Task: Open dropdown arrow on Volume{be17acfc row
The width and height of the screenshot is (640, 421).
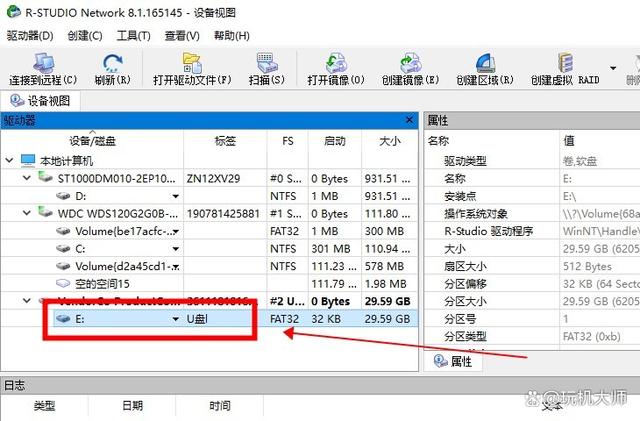Action: coord(176,232)
